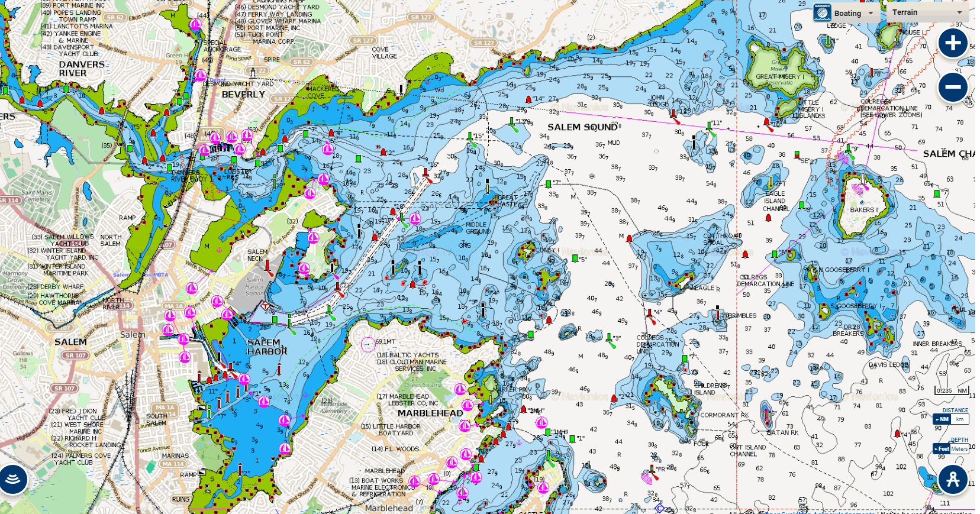Click the BAKERS I label

pyautogui.click(x=864, y=210)
